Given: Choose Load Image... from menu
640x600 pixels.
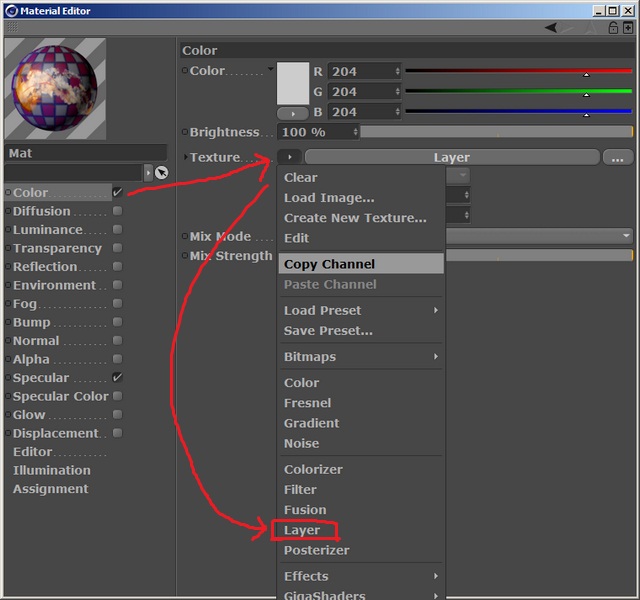Looking at the screenshot, I should coord(329,198).
